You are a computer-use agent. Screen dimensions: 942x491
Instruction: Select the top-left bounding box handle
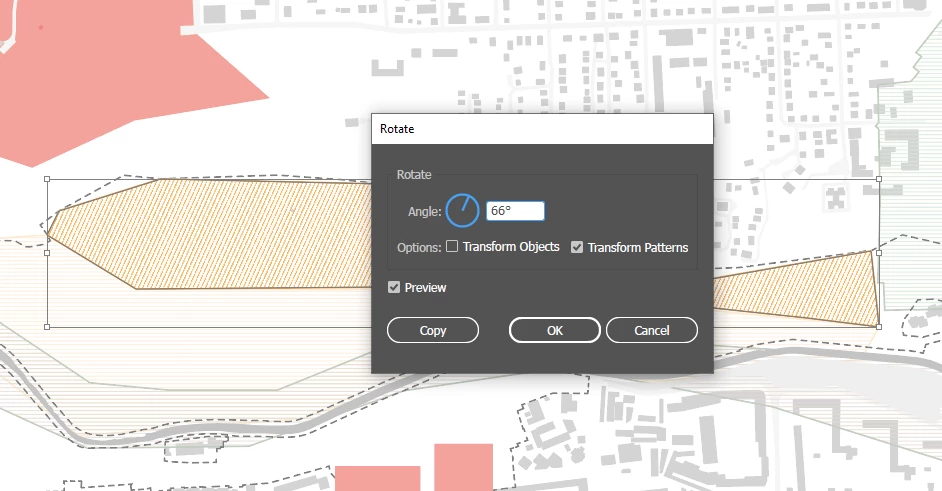pos(47,179)
